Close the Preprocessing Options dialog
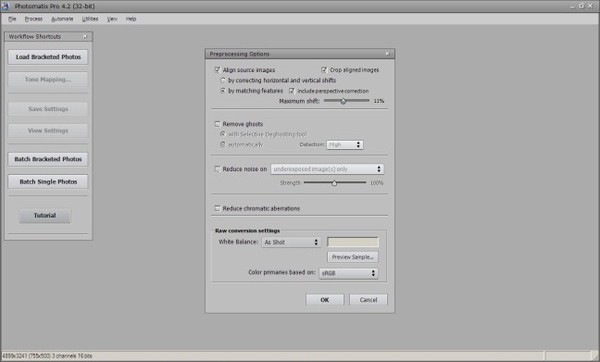Image resolution: width=600 pixels, height=362 pixels. click(x=387, y=54)
